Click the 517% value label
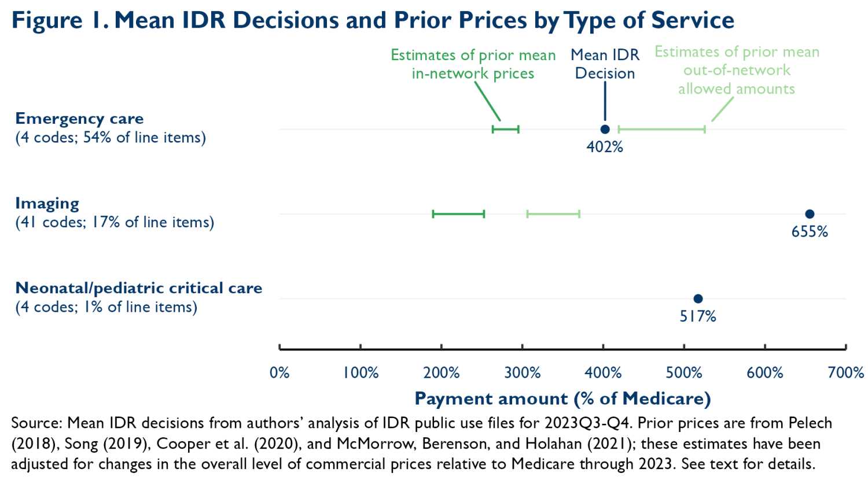This screenshot has height=484, width=868. (698, 316)
